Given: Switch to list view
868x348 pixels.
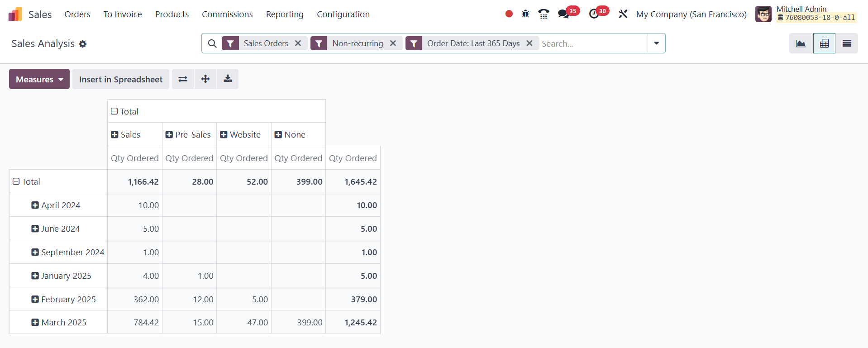Looking at the screenshot, I should (x=846, y=43).
